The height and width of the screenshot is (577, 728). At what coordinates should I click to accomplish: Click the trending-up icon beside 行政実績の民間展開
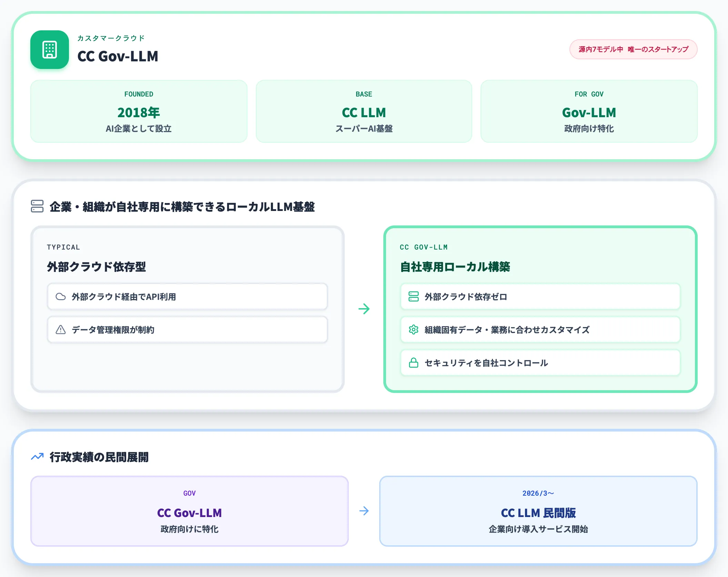[37, 457]
